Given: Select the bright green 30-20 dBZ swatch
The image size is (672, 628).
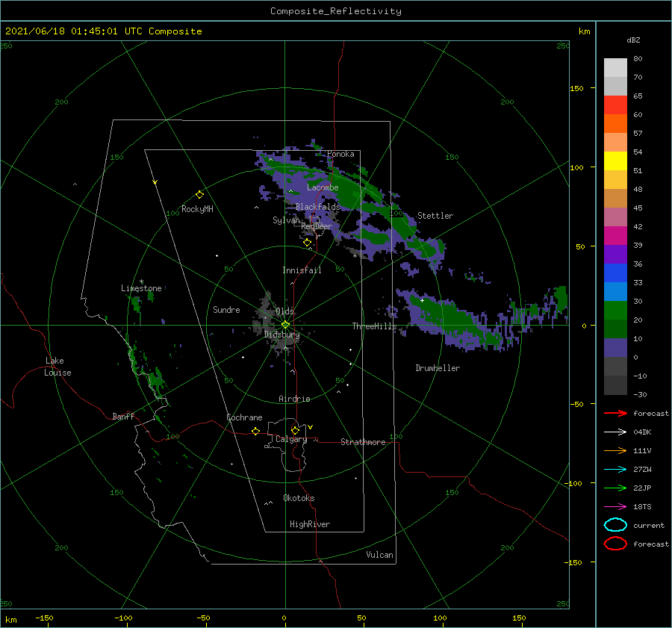Looking at the screenshot, I should (615, 310).
